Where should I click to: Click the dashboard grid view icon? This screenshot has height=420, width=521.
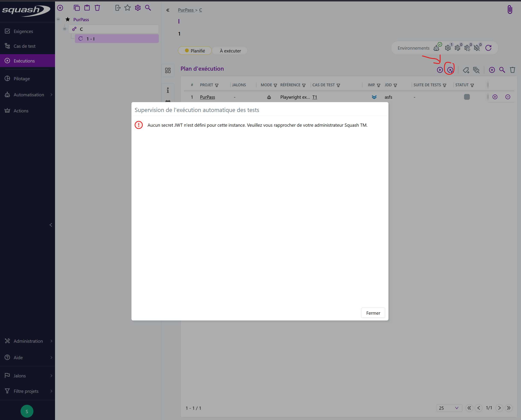click(x=168, y=70)
